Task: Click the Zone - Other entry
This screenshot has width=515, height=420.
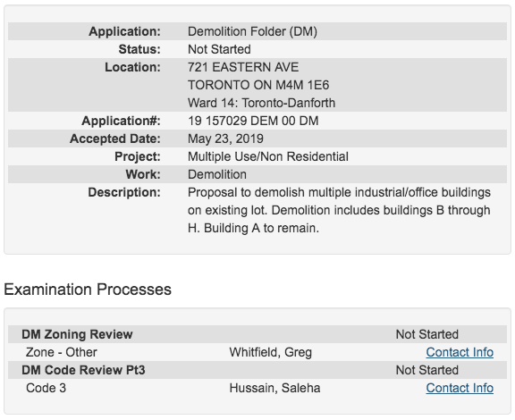Action: (62, 352)
